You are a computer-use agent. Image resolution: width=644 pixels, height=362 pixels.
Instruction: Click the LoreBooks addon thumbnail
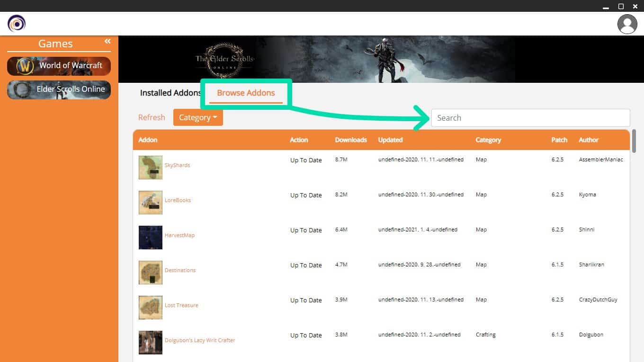[151, 203]
